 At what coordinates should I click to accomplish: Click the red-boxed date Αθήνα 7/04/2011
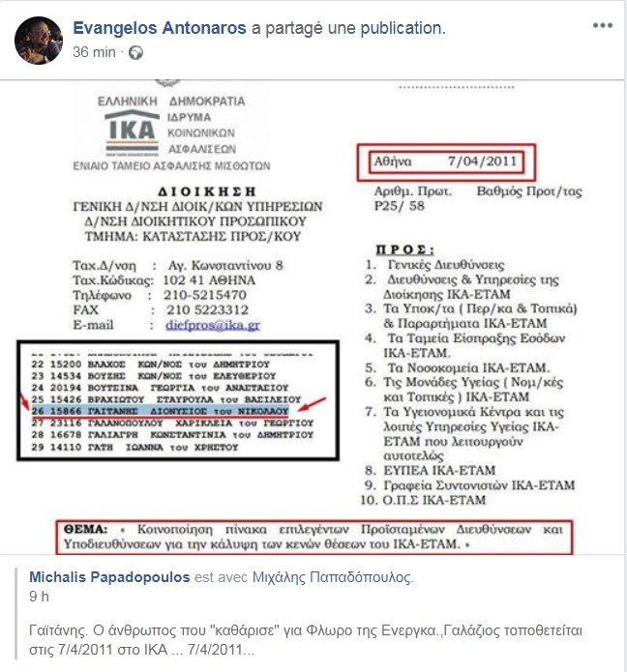[446, 162]
